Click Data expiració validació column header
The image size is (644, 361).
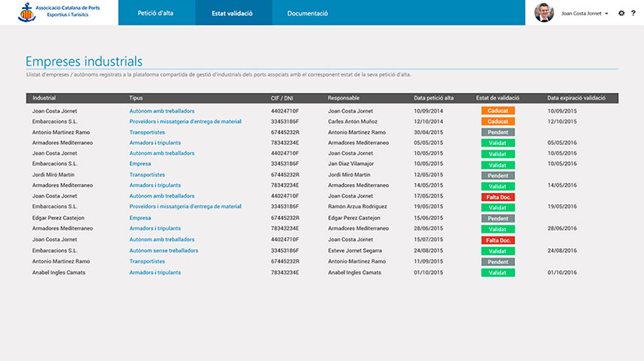click(x=576, y=98)
